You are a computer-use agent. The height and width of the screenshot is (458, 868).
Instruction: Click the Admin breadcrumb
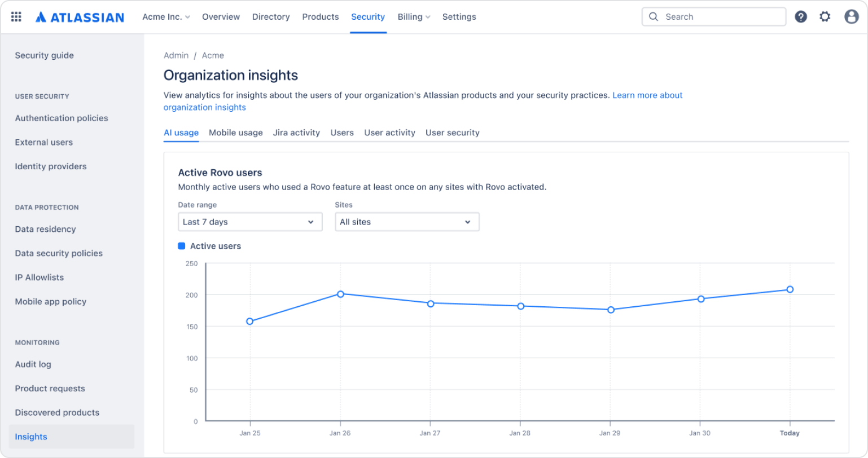(x=176, y=55)
